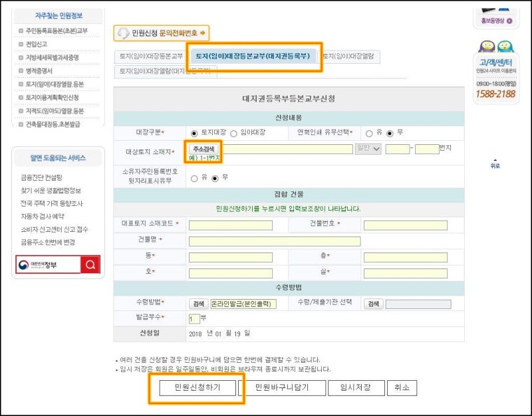Click the 홍보동영상 play icon
The image size is (532, 416).
pyautogui.click(x=509, y=21)
